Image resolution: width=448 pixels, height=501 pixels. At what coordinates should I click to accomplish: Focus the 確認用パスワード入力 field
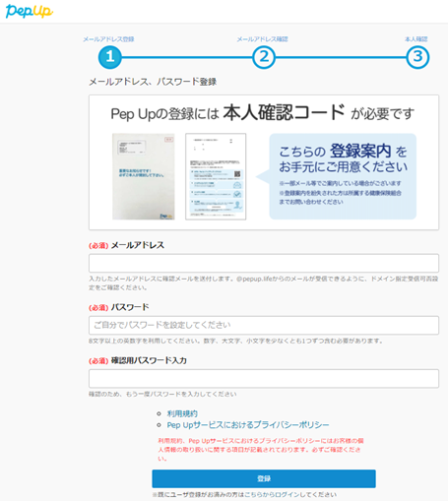pos(264,378)
